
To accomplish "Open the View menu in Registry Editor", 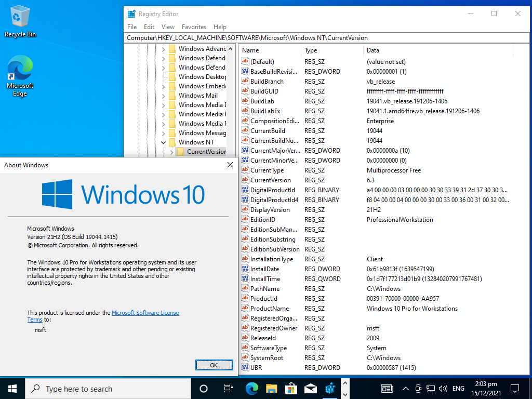I will click(x=168, y=27).
